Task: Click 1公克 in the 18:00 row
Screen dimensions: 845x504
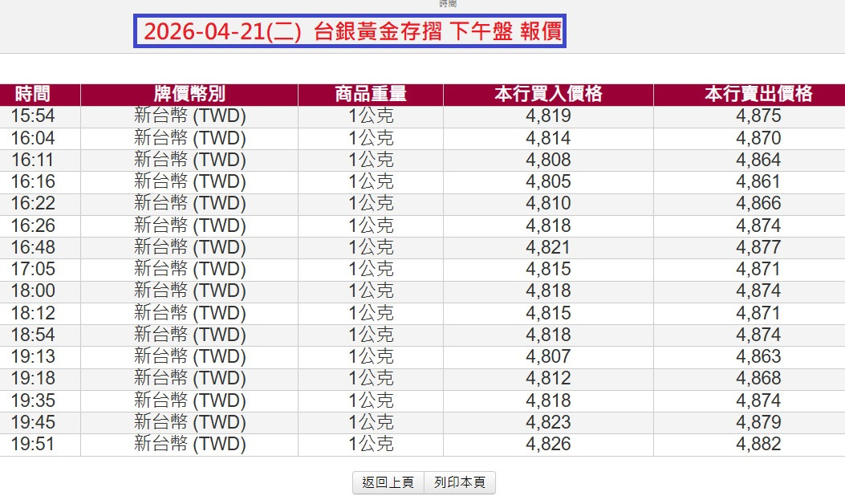Action: [371, 291]
